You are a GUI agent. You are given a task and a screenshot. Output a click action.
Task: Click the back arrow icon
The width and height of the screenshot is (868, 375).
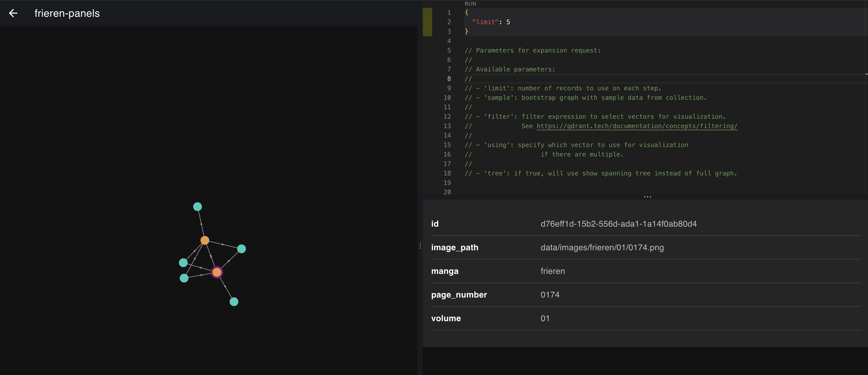pyautogui.click(x=13, y=13)
